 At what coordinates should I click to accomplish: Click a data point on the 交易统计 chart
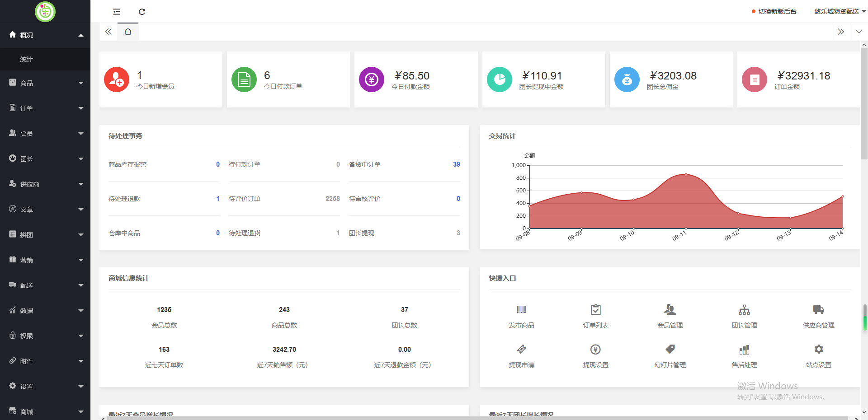686,173
